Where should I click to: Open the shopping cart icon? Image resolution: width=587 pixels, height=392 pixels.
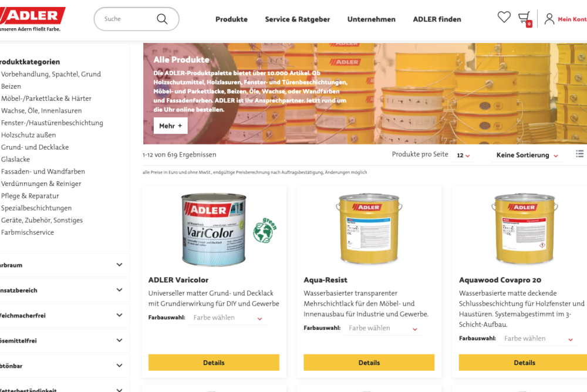pyautogui.click(x=524, y=19)
